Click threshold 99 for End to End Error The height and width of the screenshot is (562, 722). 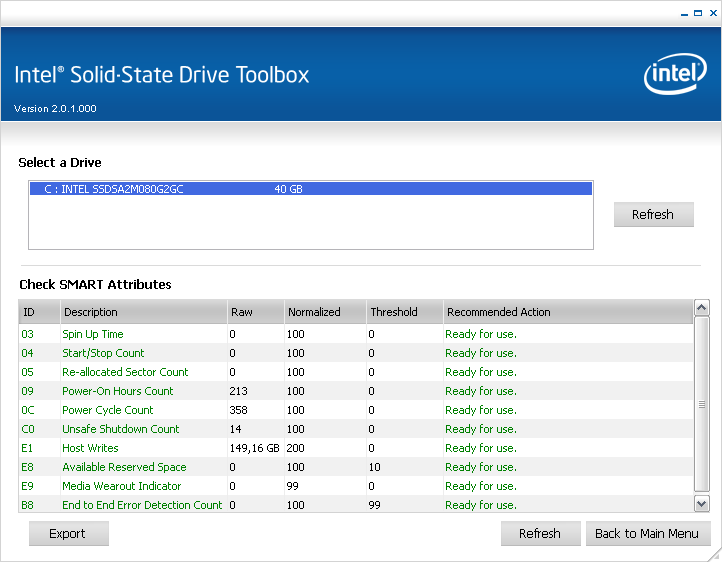374,505
